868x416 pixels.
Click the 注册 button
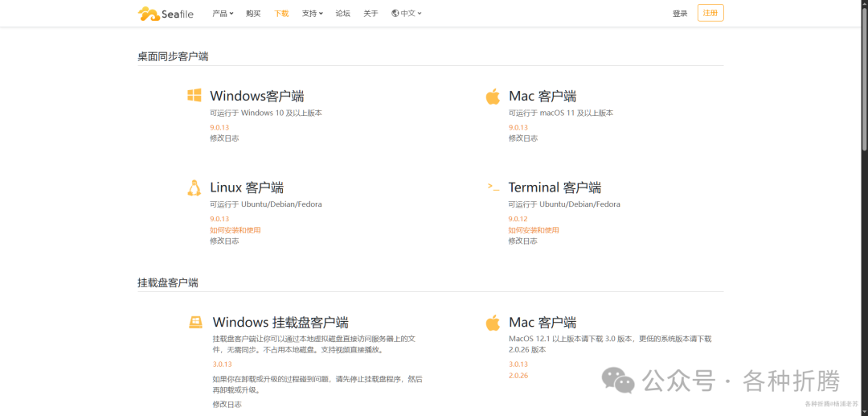710,13
